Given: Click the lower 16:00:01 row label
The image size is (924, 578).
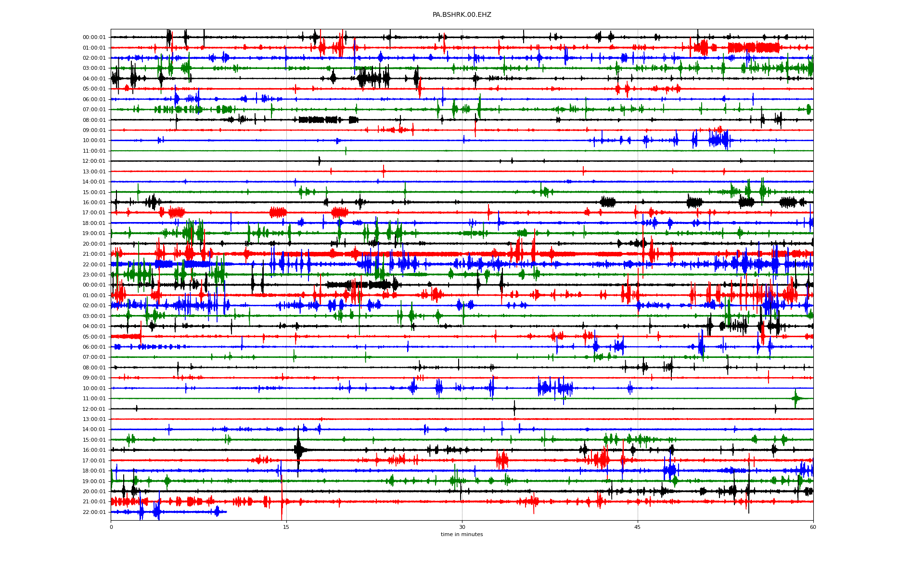Looking at the screenshot, I should [94, 450].
